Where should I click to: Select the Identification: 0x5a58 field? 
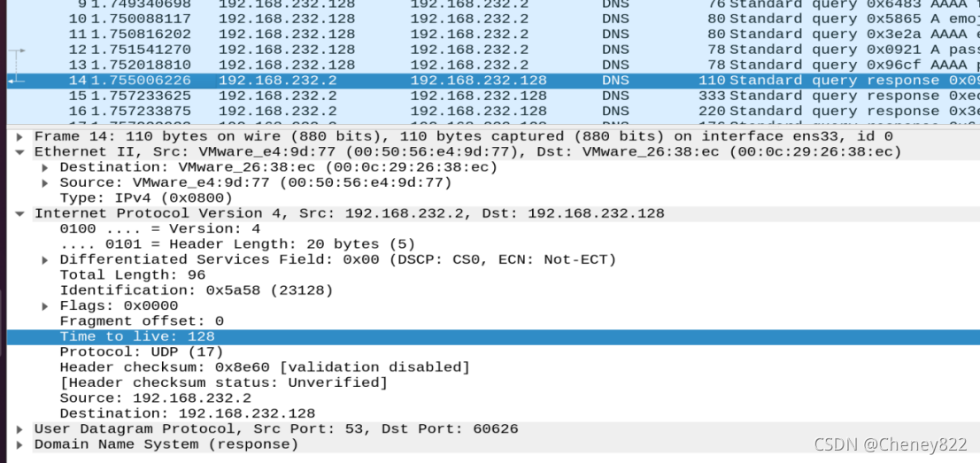point(197,290)
